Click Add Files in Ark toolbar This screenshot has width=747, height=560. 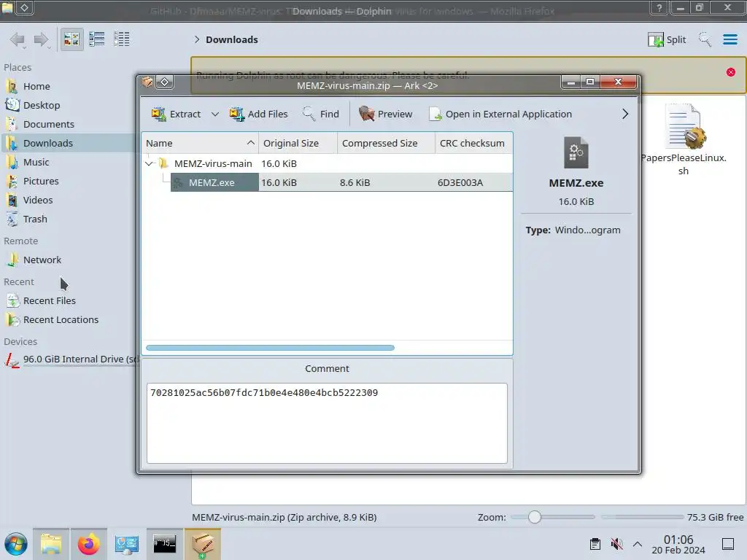click(259, 114)
